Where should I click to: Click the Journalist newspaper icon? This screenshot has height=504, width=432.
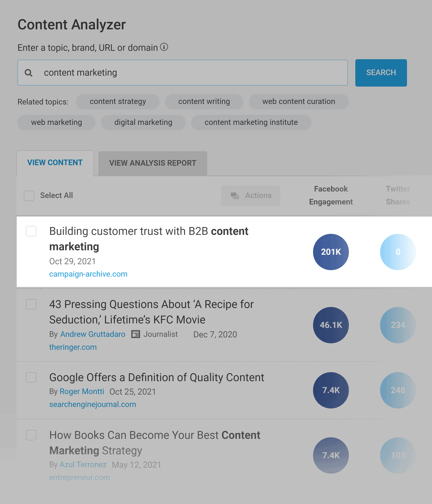135,334
